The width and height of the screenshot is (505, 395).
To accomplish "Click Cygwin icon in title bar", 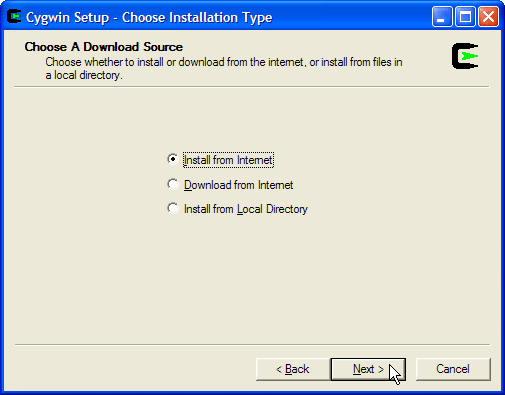I will click(14, 17).
